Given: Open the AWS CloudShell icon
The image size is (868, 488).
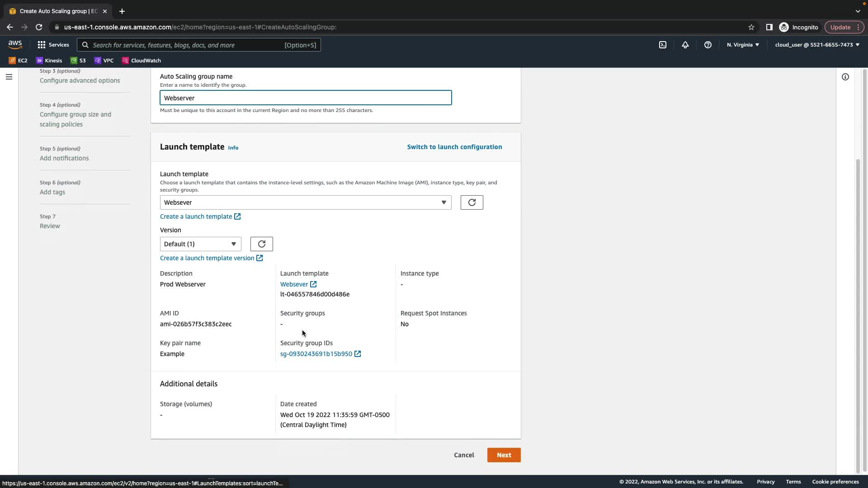Looking at the screenshot, I should click(x=662, y=45).
